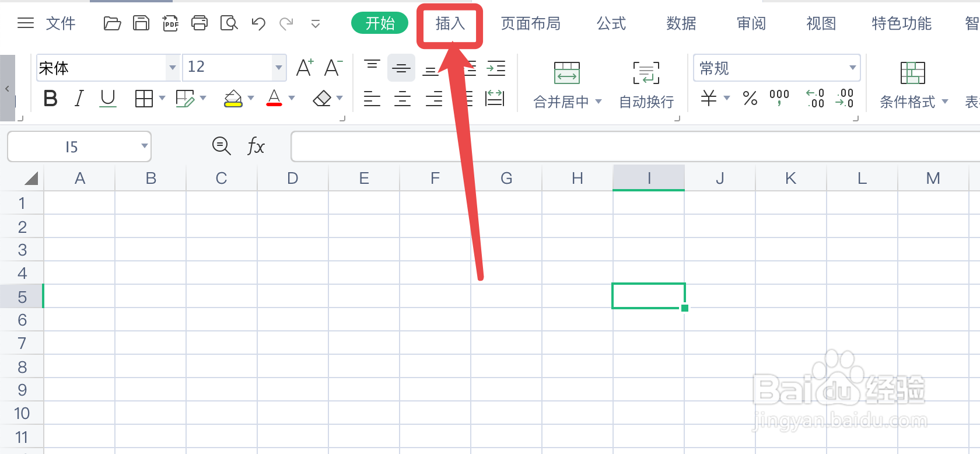The image size is (980, 454).
Task: Click the eraser clear icon
Action: point(322,99)
